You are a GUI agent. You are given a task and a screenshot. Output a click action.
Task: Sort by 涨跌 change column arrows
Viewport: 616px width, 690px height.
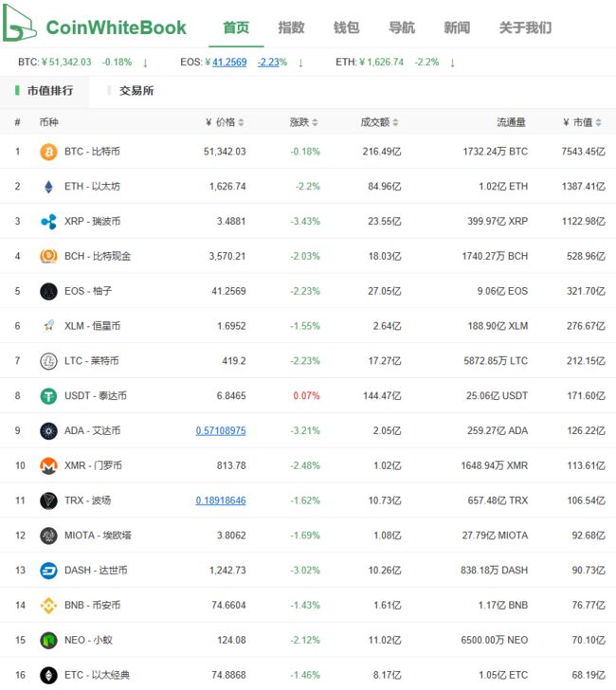315,122
